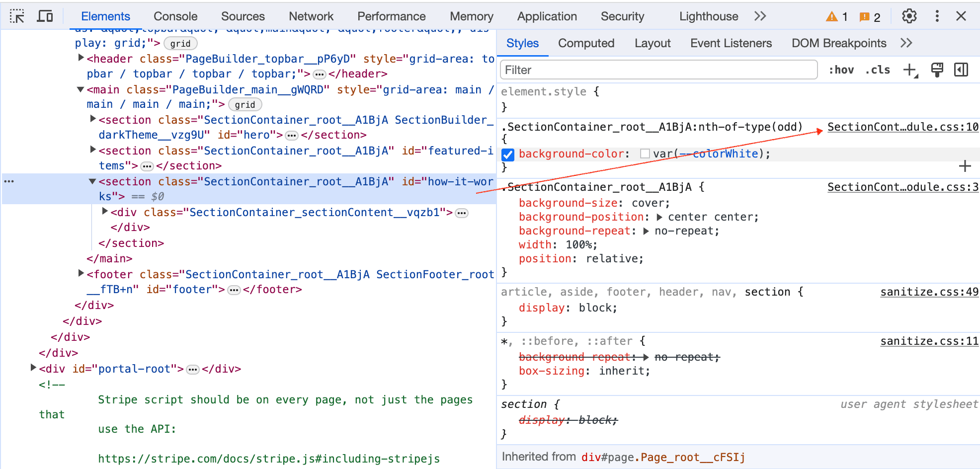Image resolution: width=980 pixels, height=469 pixels.
Task: Click the styles Filter input field
Action: click(x=658, y=70)
